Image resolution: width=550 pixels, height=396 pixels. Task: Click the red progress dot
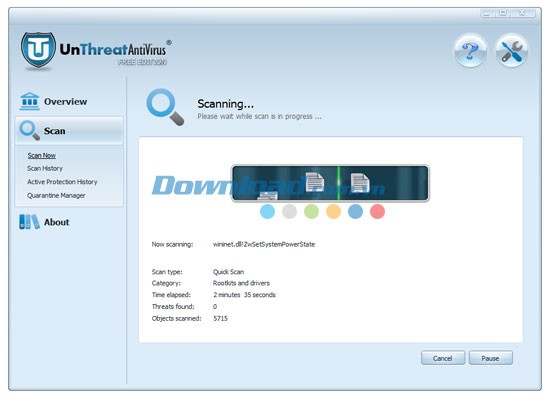coord(377,212)
